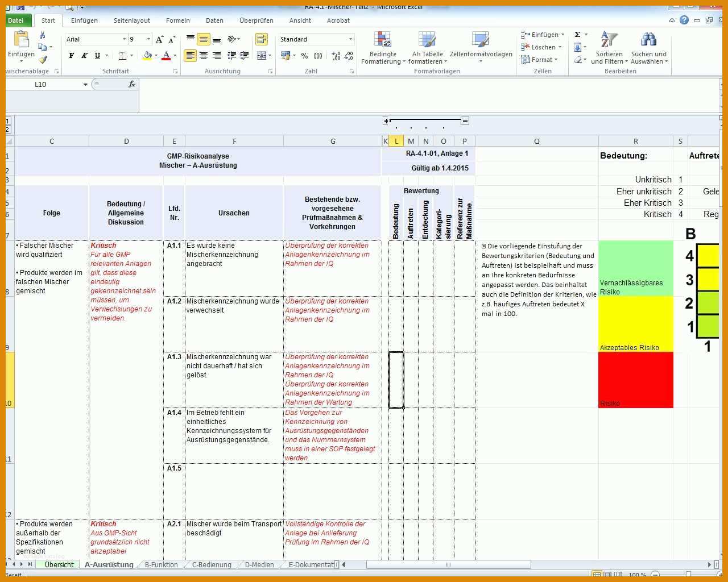This screenshot has height=582, width=728.
Task: Select column G header
Action: pyautogui.click(x=333, y=141)
